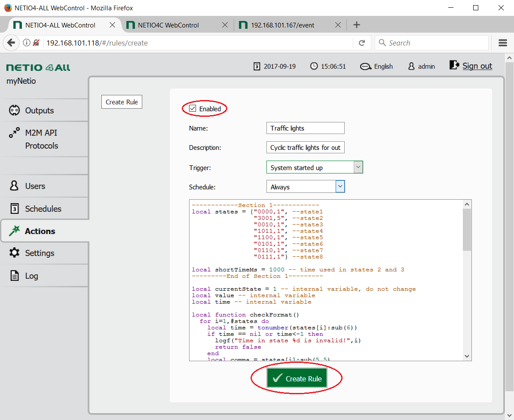Open the Outputs section in sidebar
This screenshot has width=514, height=420.
pyautogui.click(x=39, y=110)
